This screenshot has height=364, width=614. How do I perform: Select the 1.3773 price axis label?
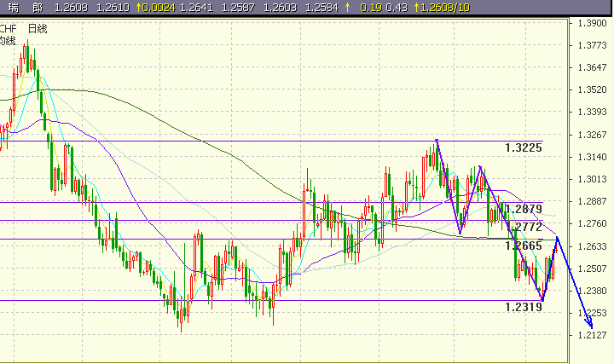tap(592, 46)
